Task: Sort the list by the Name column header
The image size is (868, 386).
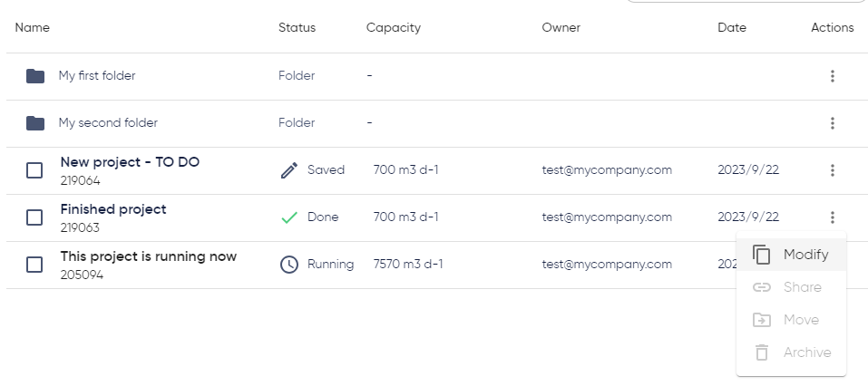Action: point(32,28)
